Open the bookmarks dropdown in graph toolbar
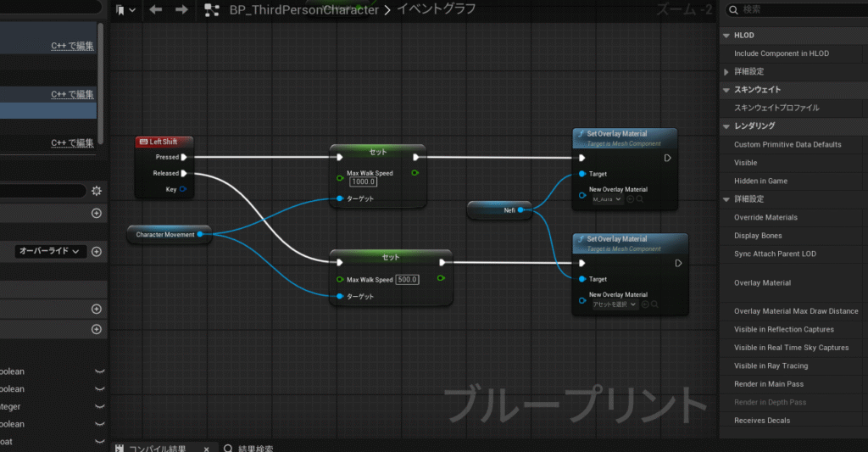The image size is (868, 452). 125,10
